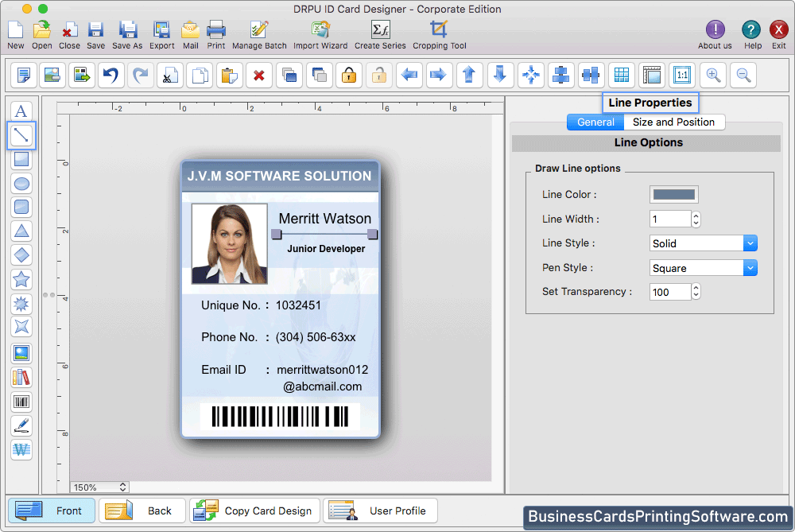The width and height of the screenshot is (795, 532).
Task: Switch to the General tab
Action: pos(595,122)
